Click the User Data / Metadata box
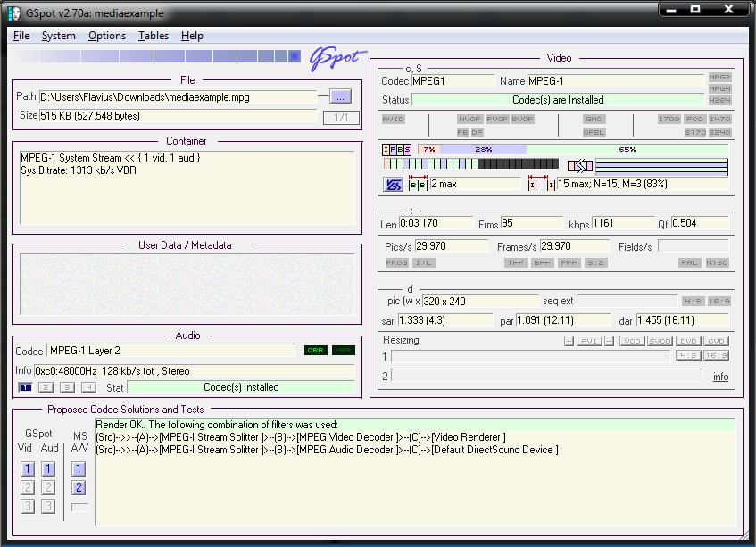Viewport: 756px width, 547px height. [187, 285]
